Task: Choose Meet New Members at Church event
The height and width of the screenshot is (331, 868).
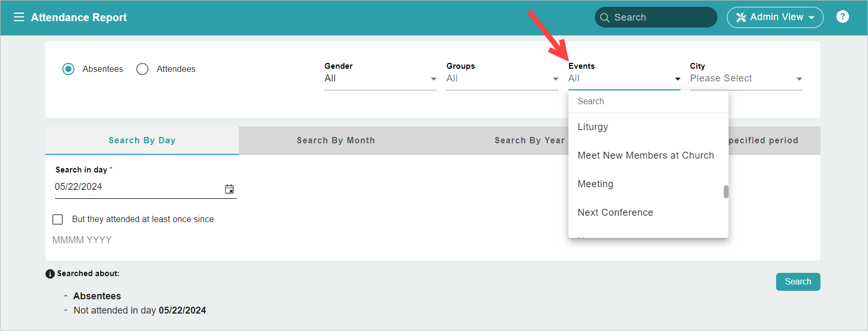Action: click(648, 155)
